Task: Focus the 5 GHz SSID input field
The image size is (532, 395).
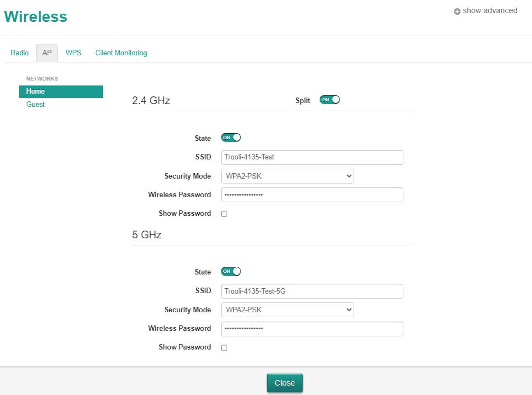Action: tap(312, 291)
